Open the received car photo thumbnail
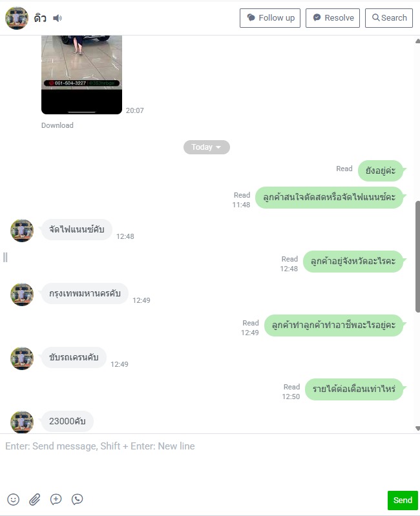420x516 pixels. (81, 75)
